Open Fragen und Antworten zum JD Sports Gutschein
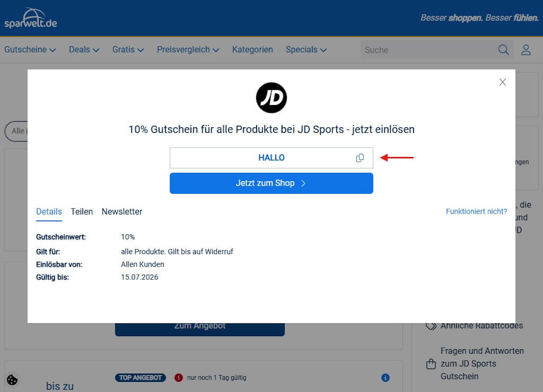 point(482,364)
